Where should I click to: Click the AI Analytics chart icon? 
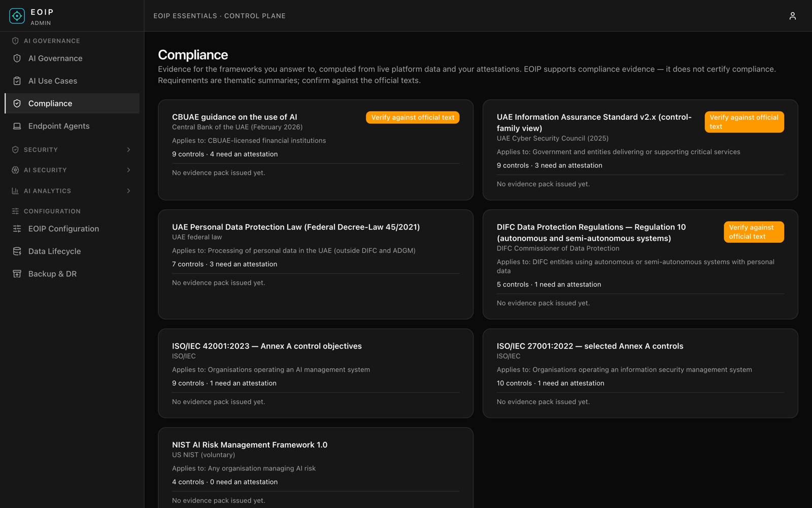(x=15, y=191)
